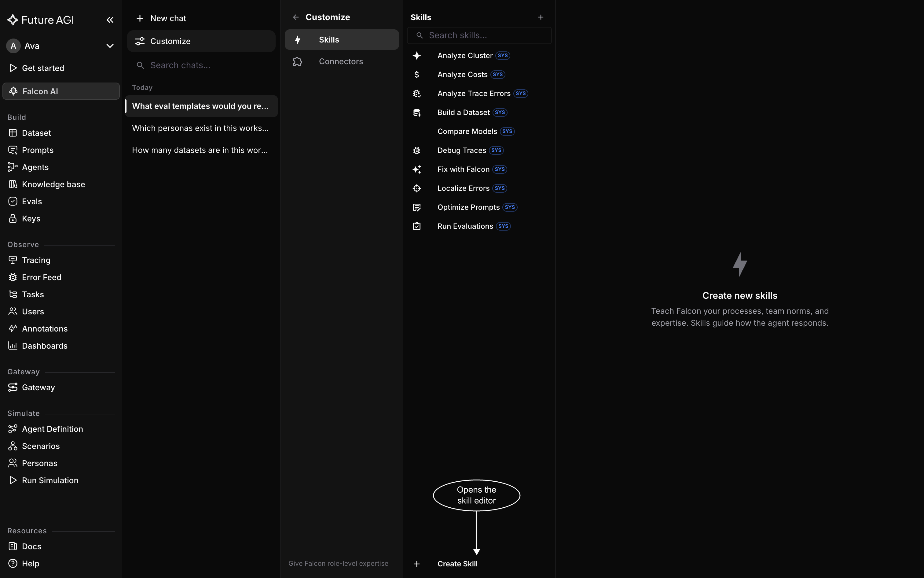The height and width of the screenshot is (578, 924).
Task: Click the Error Feed bug icon
Action: tap(13, 278)
